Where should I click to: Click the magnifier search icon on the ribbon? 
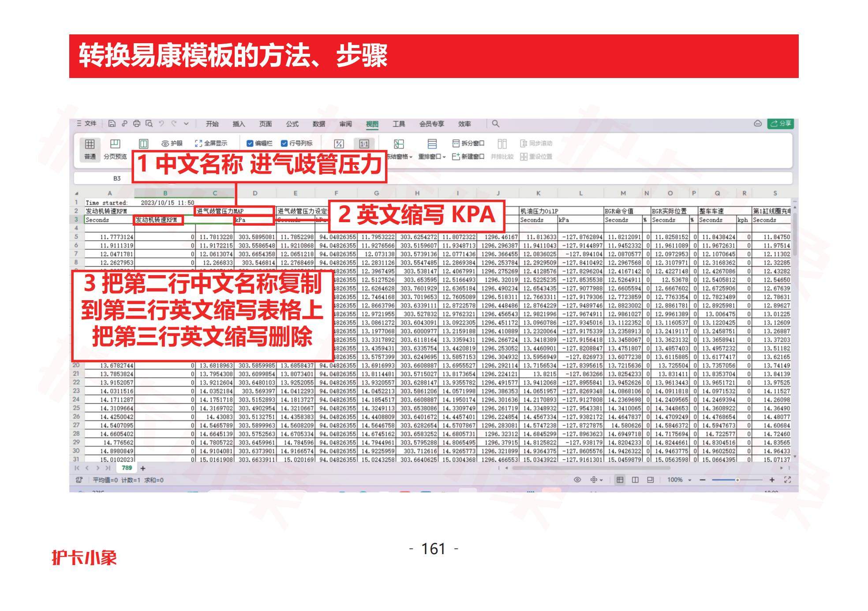496,124
